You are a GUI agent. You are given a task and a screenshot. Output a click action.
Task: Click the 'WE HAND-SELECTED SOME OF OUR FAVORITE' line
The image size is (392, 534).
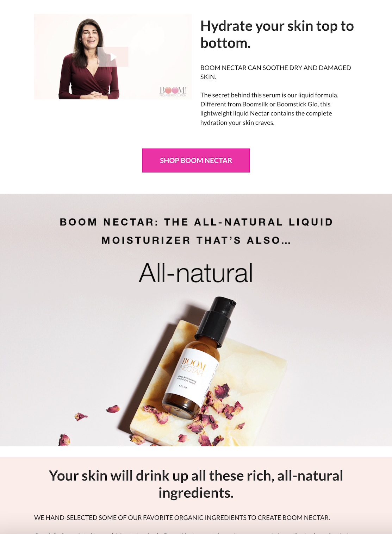click(182, 517)
